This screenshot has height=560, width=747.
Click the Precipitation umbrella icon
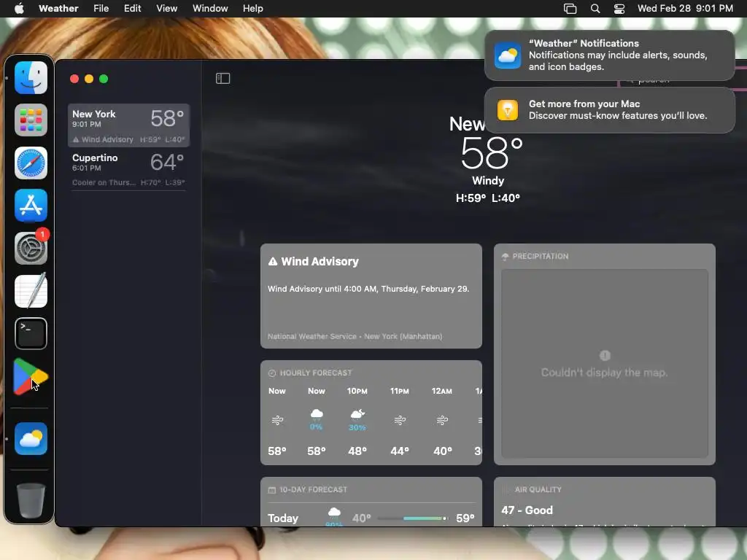point(505,257)
